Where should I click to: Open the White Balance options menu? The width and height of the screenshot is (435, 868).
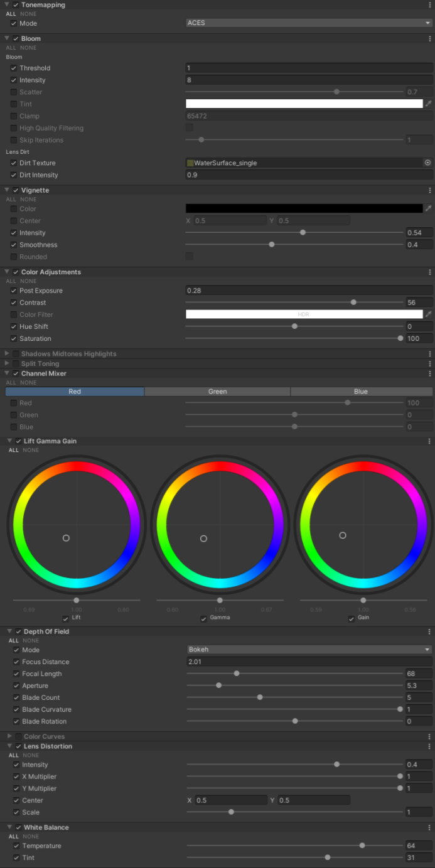click(x=429, y=828)
